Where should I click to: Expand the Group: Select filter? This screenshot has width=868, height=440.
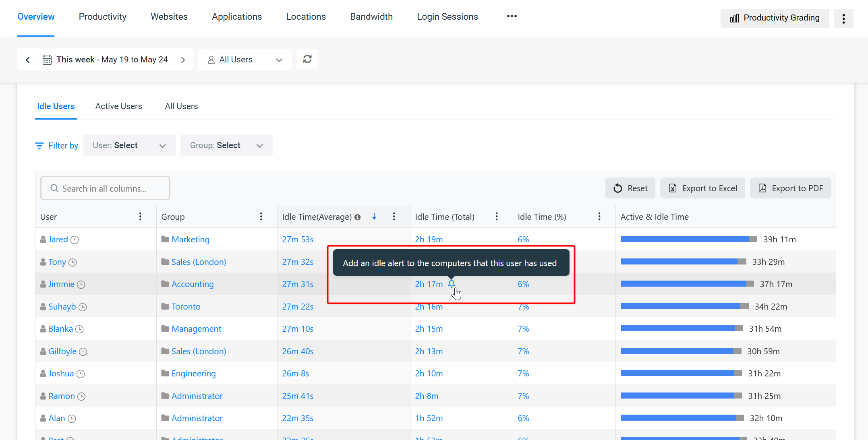point(226,145)
